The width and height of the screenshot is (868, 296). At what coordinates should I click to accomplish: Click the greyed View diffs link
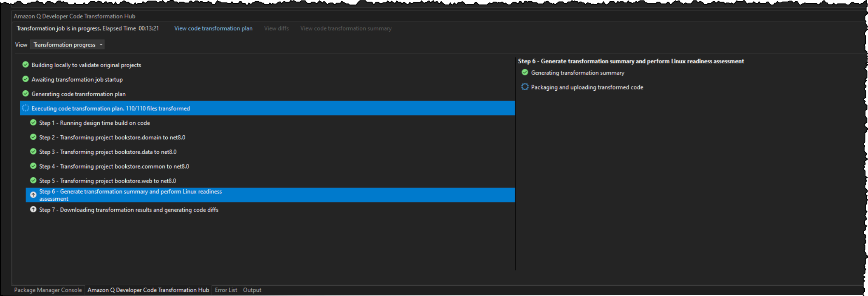point(277,28)
